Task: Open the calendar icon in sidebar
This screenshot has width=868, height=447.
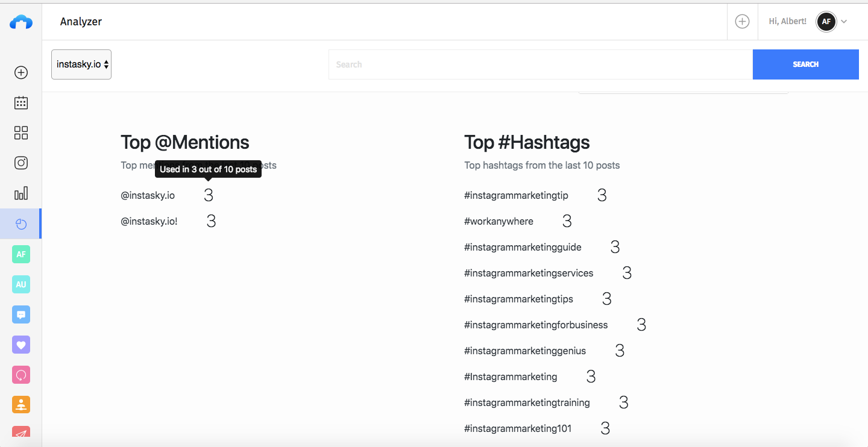Action: [21, 102]
